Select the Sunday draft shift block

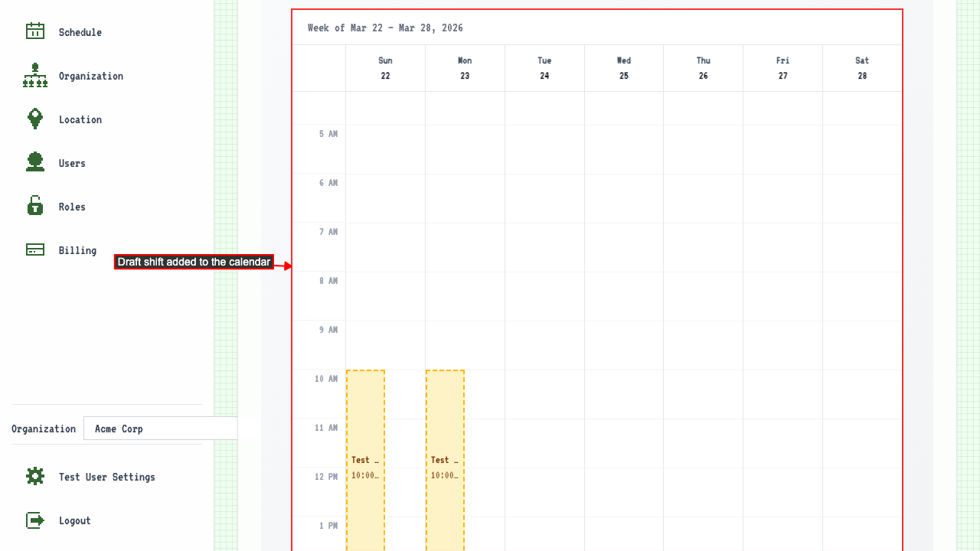click(365, 459)
